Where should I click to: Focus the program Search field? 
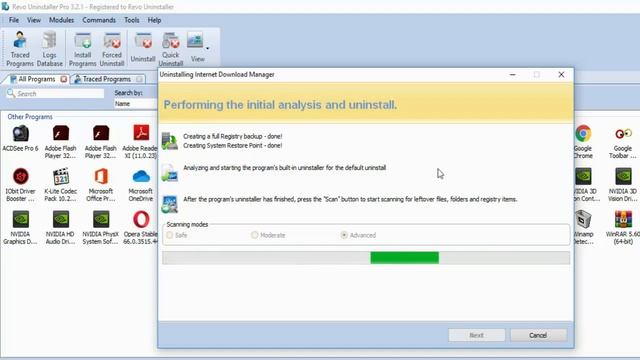[56, 93]
